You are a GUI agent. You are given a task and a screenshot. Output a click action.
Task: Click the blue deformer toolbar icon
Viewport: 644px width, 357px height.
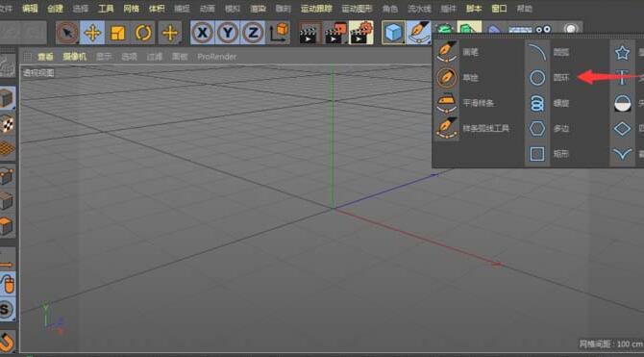pos(494,29)
